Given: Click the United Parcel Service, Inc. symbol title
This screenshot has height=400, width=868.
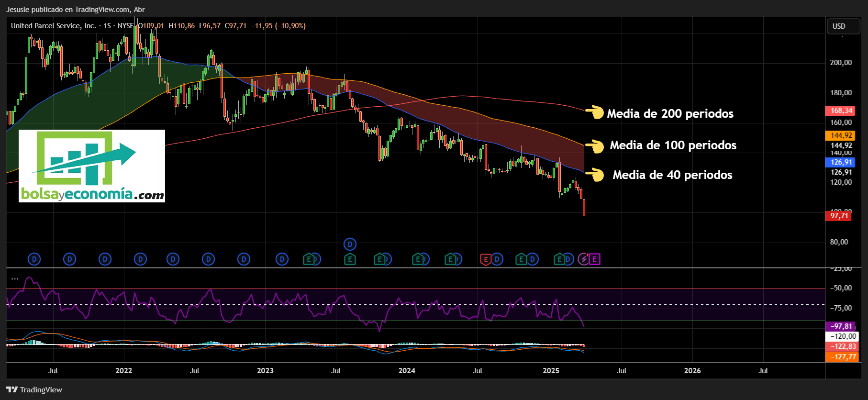Looking at the screenshot, I should [x=54, y=26].
